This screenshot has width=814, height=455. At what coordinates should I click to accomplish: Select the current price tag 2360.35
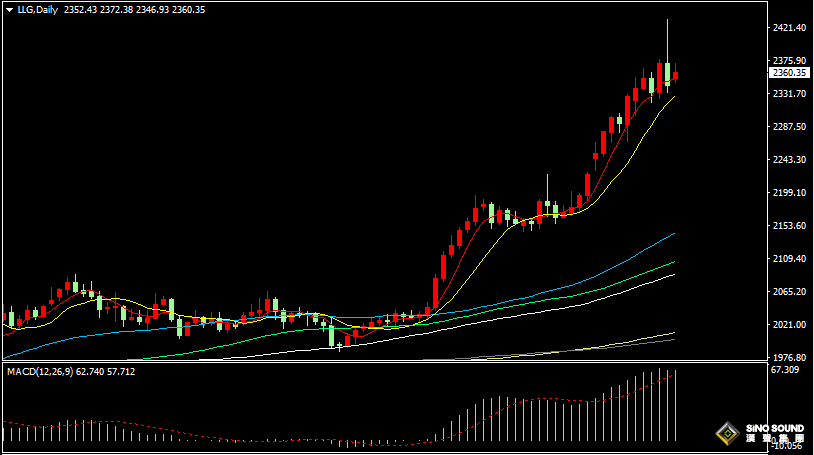pos(789,73)
